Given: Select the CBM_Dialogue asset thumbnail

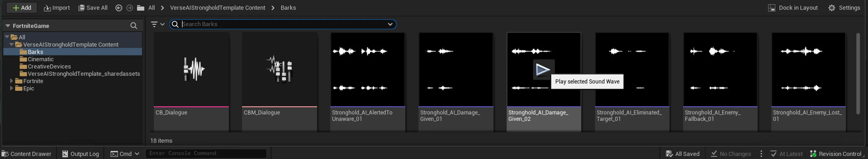Looking at the screenshot, I should [280, 70].
